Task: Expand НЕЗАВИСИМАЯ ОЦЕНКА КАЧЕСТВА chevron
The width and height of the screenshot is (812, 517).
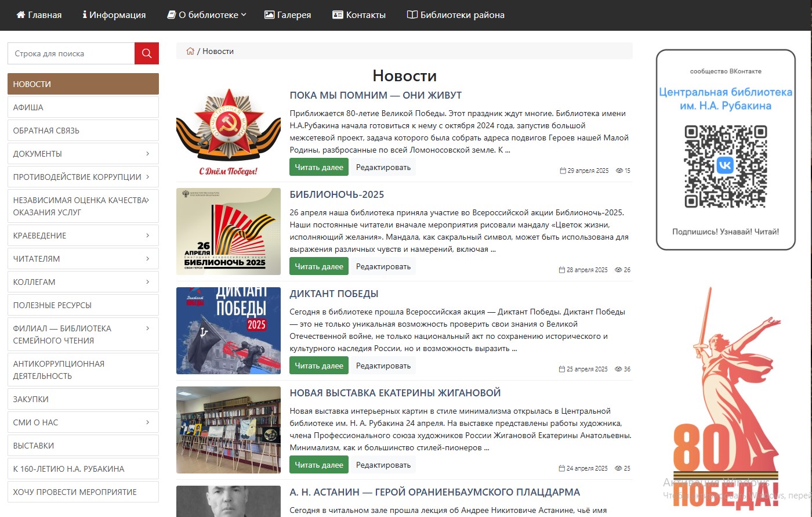Action: point(147,200)
